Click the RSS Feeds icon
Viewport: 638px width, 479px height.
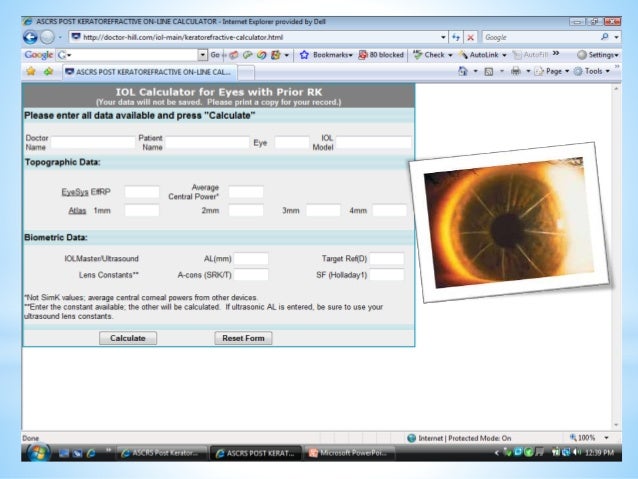(x=489, y=72)
